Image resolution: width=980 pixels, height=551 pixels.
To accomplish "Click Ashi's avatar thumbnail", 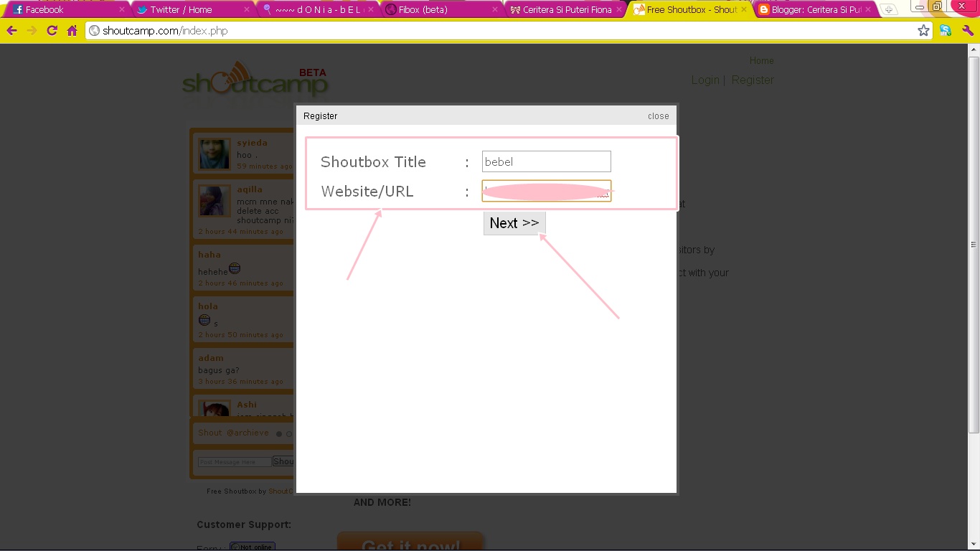I will pyautogui.click(x=215, y=408).
